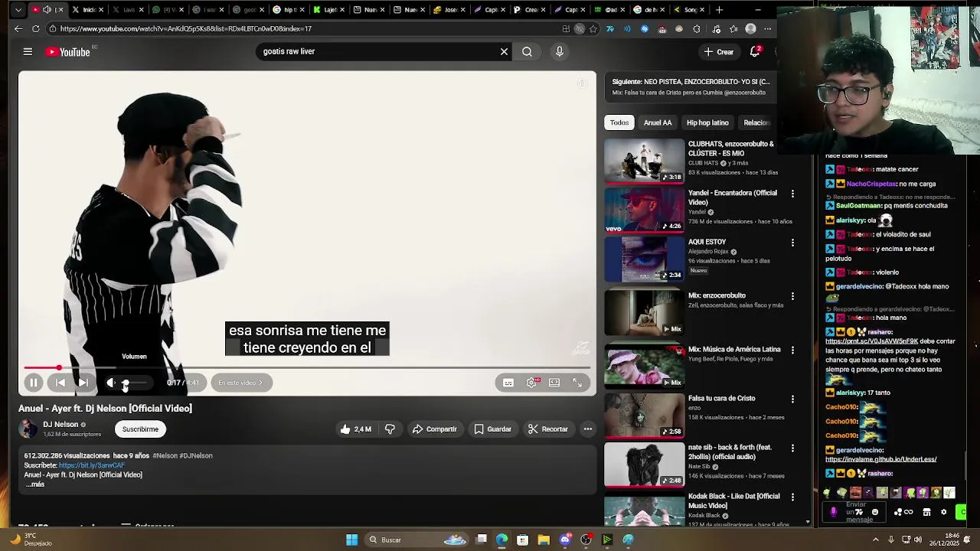Open the browser three-dot menu
The width and height of the screenshot is (980, 551).
pyautogui.click(x=768, y=29)
